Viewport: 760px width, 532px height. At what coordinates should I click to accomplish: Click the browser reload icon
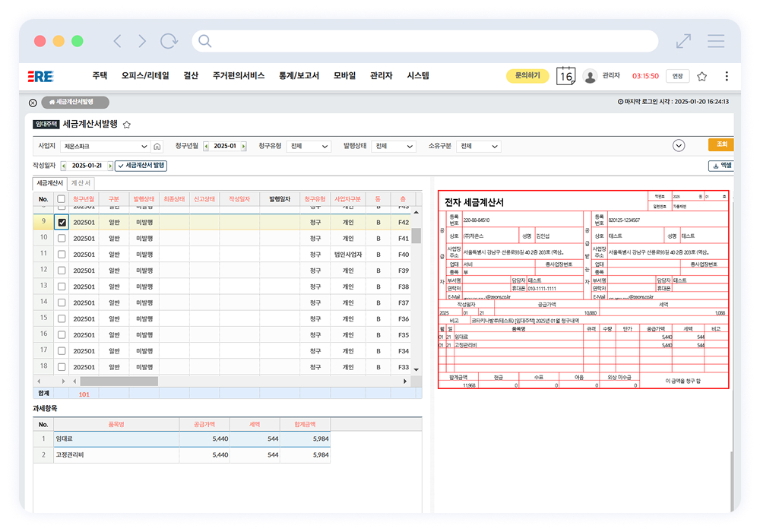pyautogui.click(x=168, y=41)
